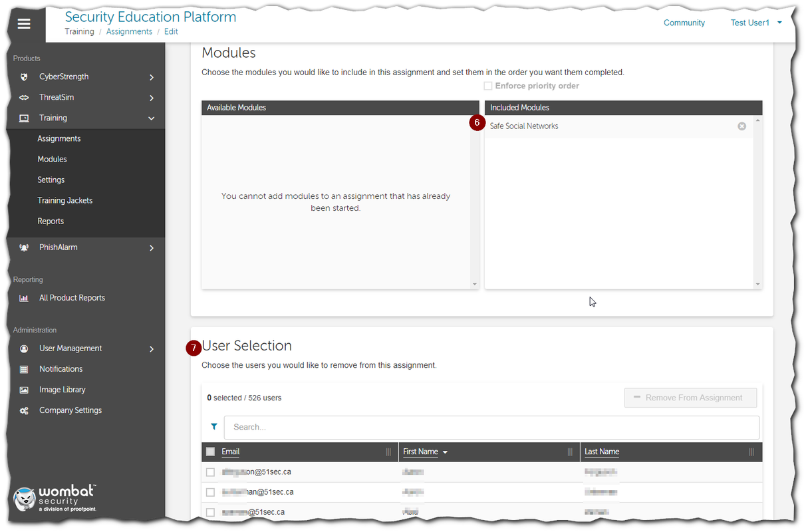Viewport: 806px width, 532px height.
Task: Open Modules in Training menu
Action: [x=52, y=160]
